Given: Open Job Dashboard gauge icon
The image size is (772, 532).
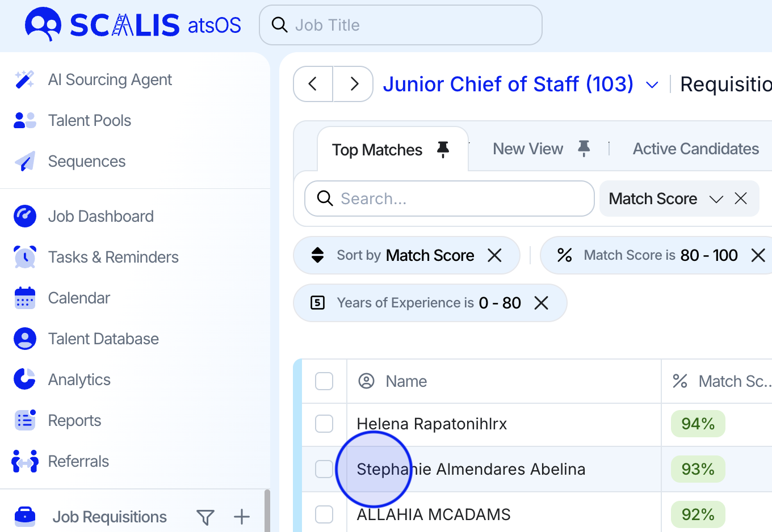Looking at the screenshot, I should [24, 216].
